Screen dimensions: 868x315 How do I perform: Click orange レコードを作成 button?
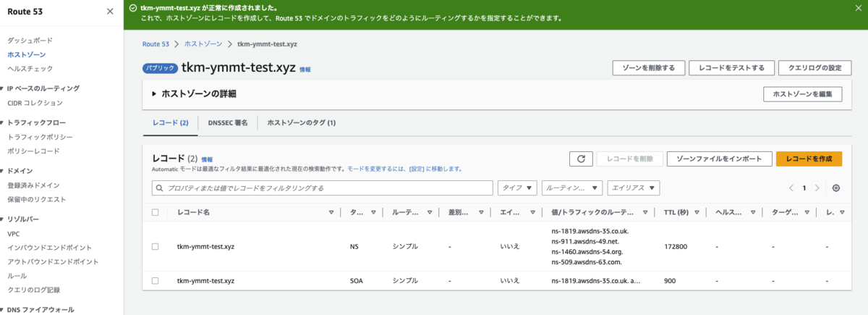[x=809, y=159]
